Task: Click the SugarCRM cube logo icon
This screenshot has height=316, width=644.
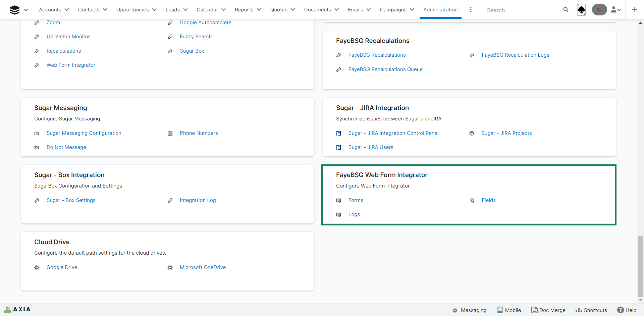Action: click(15, 10)
